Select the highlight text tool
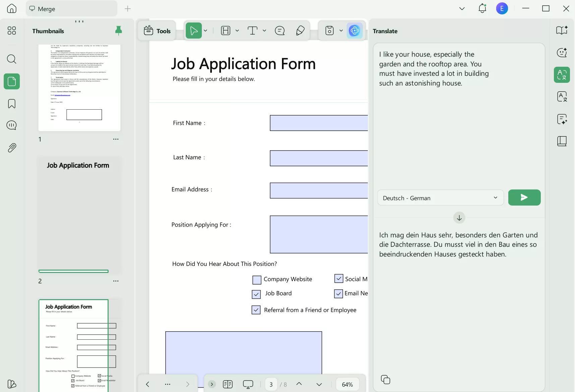 pos(226,31)
